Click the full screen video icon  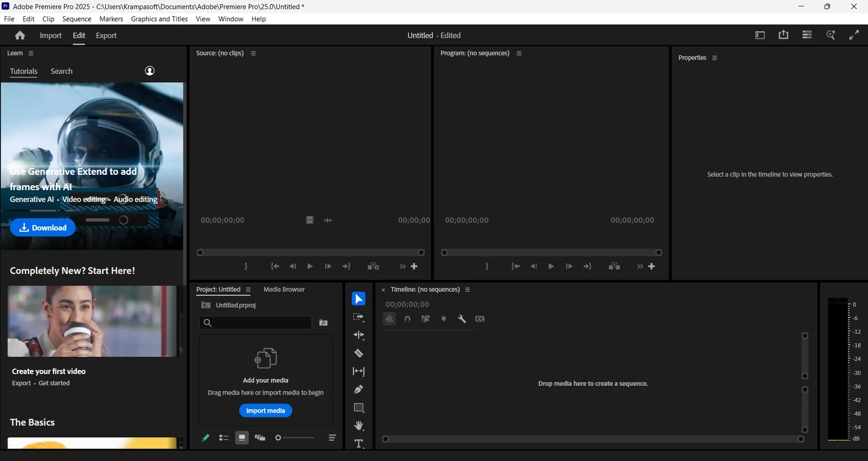coord(854,35)
